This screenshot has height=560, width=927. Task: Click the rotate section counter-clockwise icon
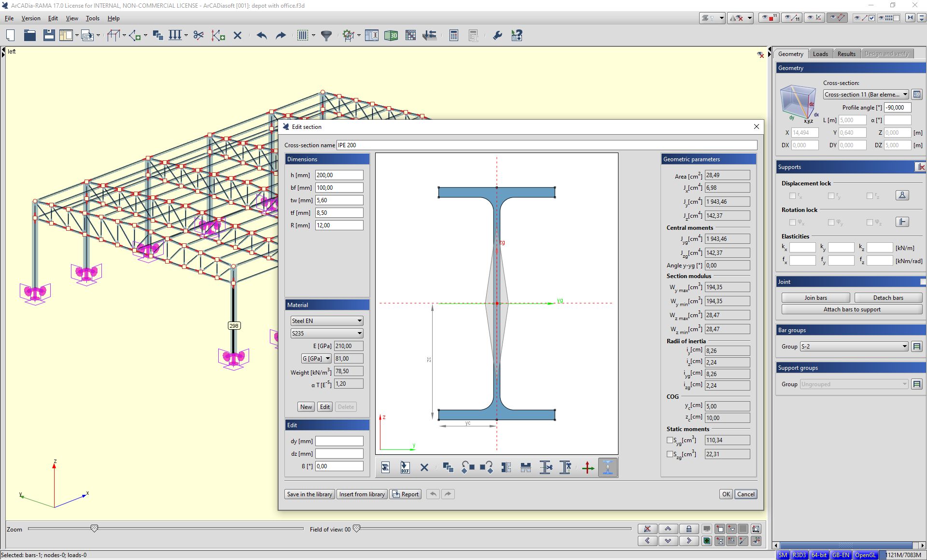(467, 467)
